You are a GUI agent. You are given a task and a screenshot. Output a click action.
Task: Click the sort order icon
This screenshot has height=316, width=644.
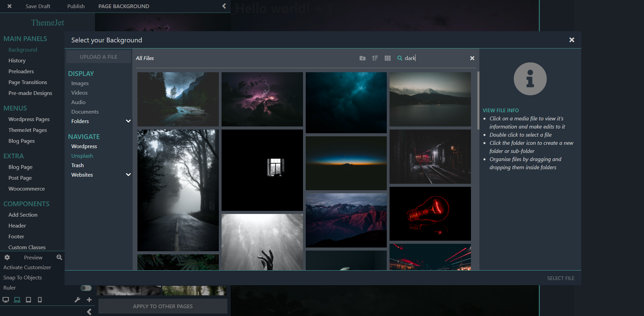375,58
